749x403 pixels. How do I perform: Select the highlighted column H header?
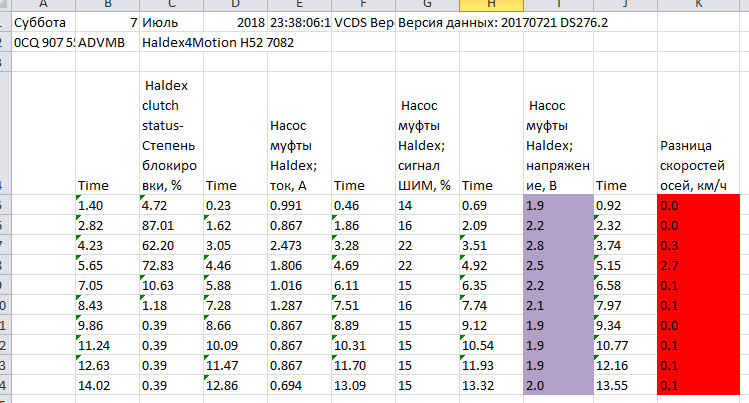[491, 5]
